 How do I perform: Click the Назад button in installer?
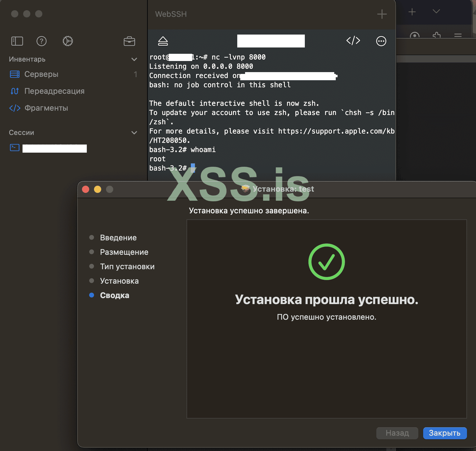click(397, 433)
